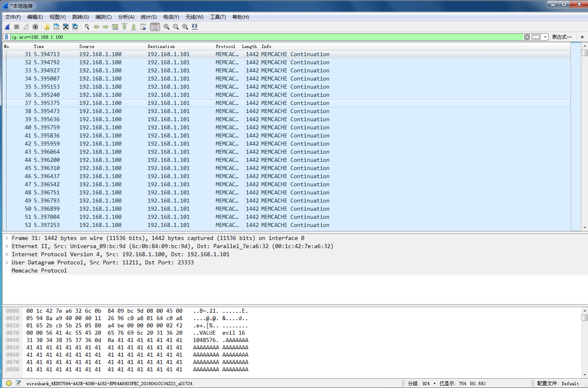This screenshot has width=588, height=388.
Task: Open the 视图(V) menu
Action: click(x=57, y=17)
